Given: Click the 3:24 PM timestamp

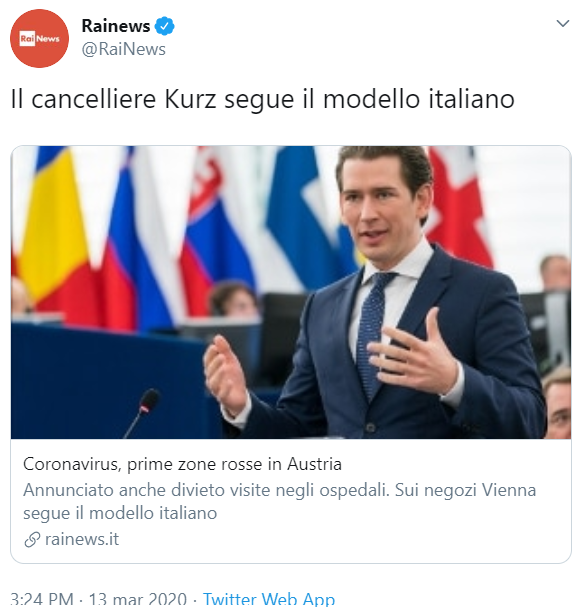Looking at the screenshot, I should (x=41, y=598).
